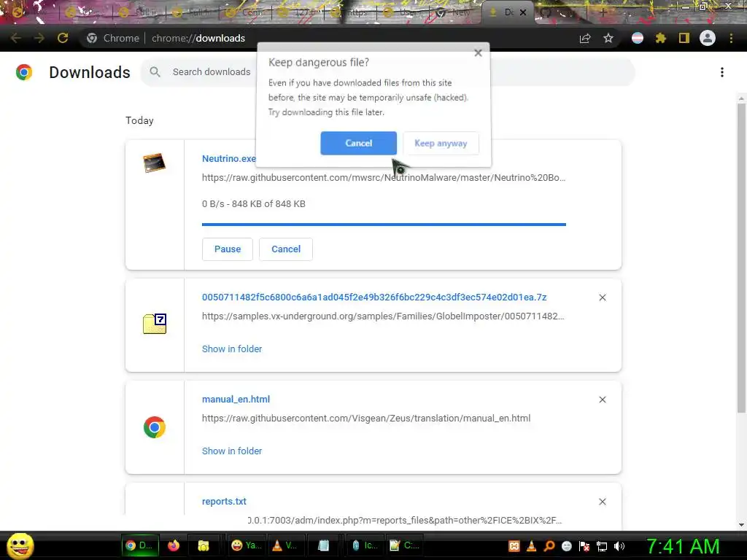Switch to the New tab
Viewport: 747px width, 560px height.
pos(455,12)
